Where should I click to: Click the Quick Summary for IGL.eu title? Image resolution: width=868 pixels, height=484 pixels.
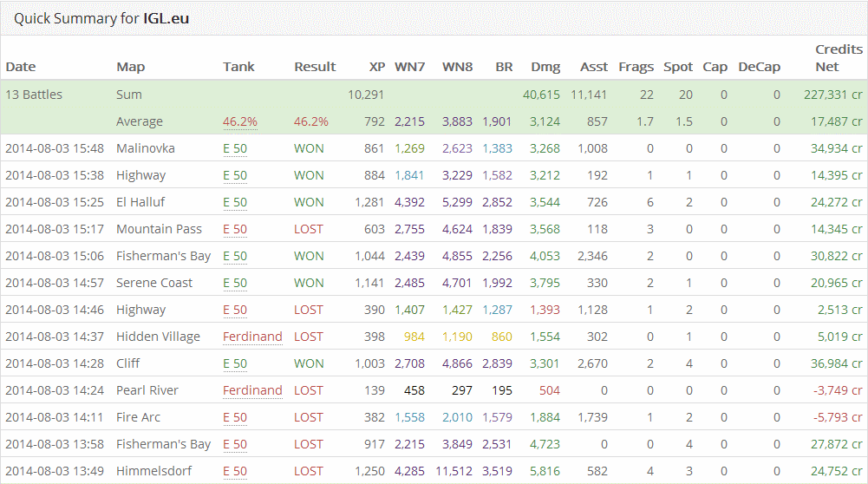(101, 18)
